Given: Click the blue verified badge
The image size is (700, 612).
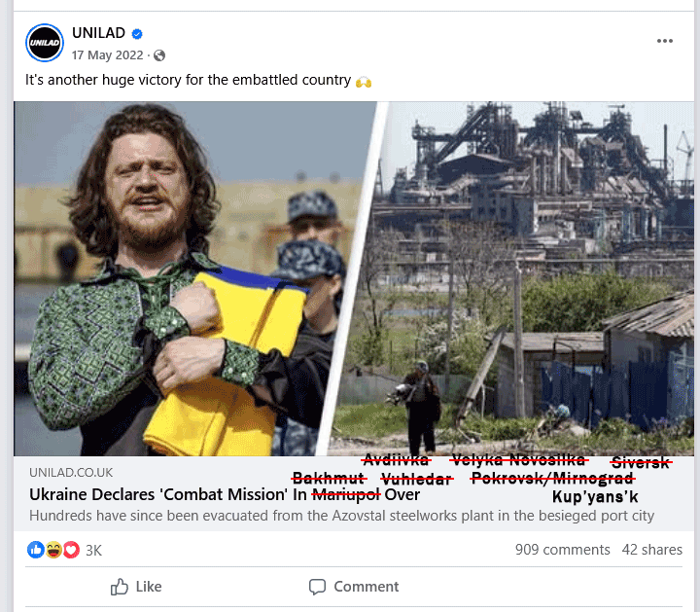Looking at the screenshot, I should pyautogui.click(x=137, y=33).
